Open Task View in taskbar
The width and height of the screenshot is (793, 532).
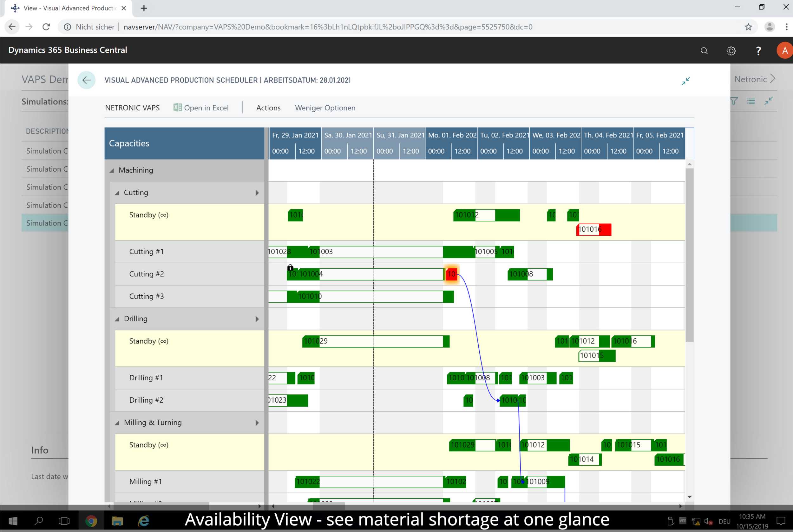(x=64, y=521)
